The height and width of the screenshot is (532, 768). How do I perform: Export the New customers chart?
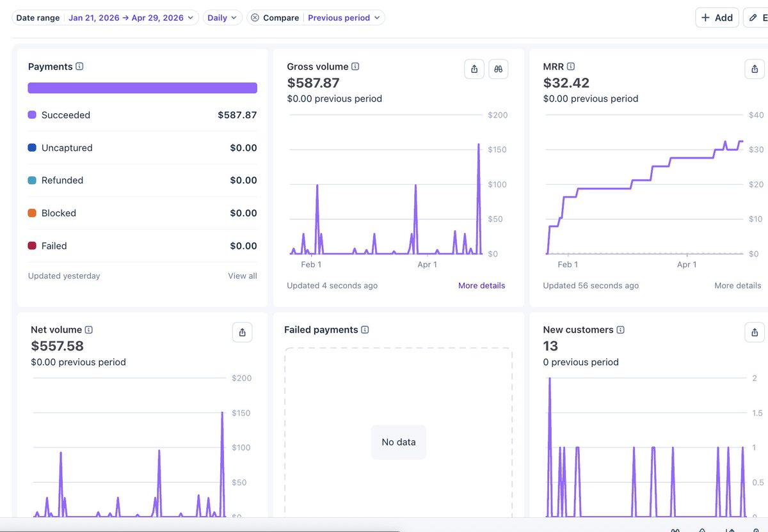(x=755, y=332)
